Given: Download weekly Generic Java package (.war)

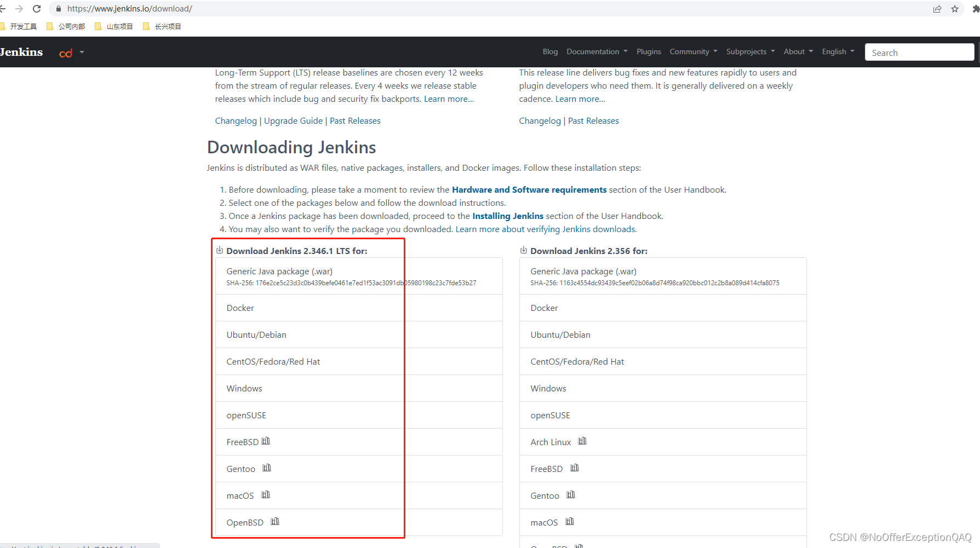Looking at the screenshot, I should (663, 276).
